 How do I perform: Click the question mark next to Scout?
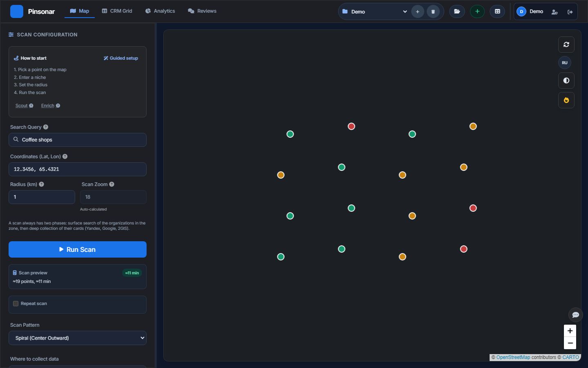click(31, 106)
